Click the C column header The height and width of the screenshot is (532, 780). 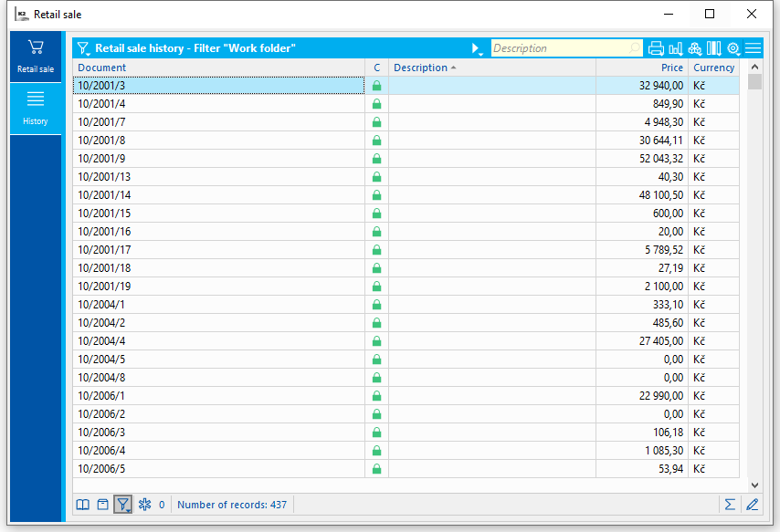pos(376,68)
